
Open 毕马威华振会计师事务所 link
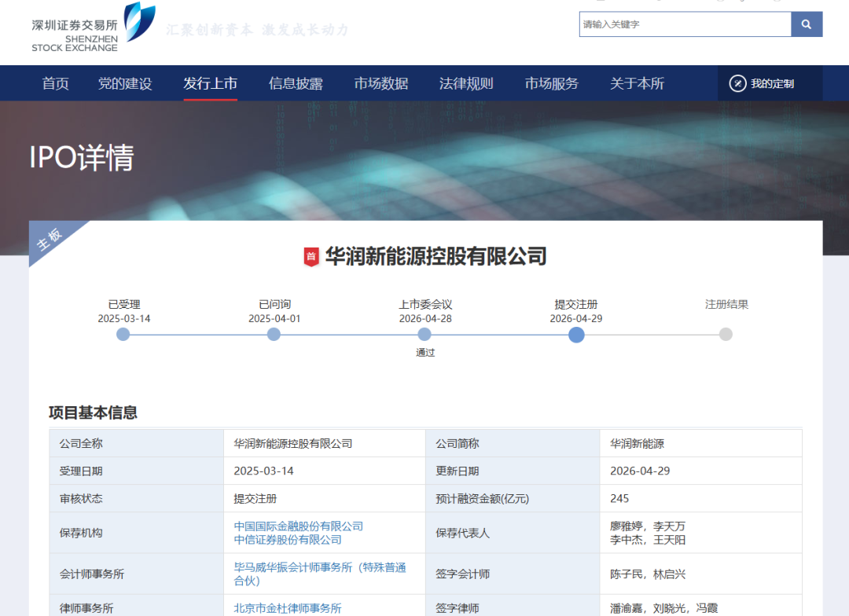[320, 574]
